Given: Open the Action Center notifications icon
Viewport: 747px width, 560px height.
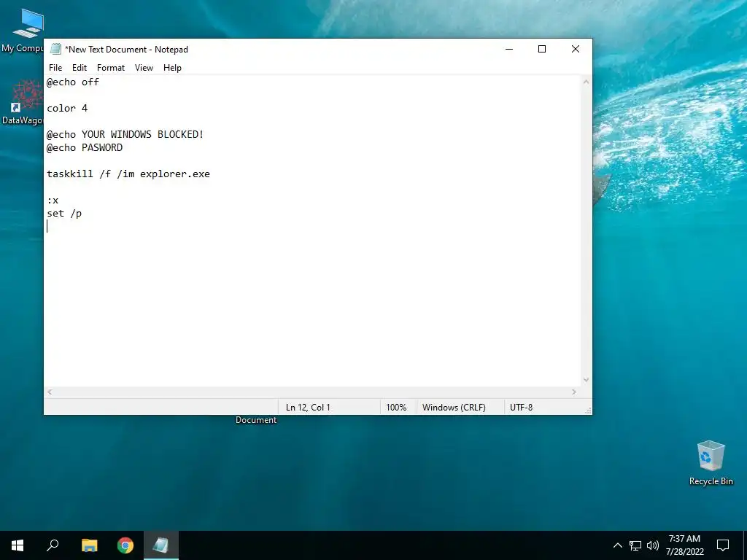Looking at the screenshot, I should [x=723, y=545].
